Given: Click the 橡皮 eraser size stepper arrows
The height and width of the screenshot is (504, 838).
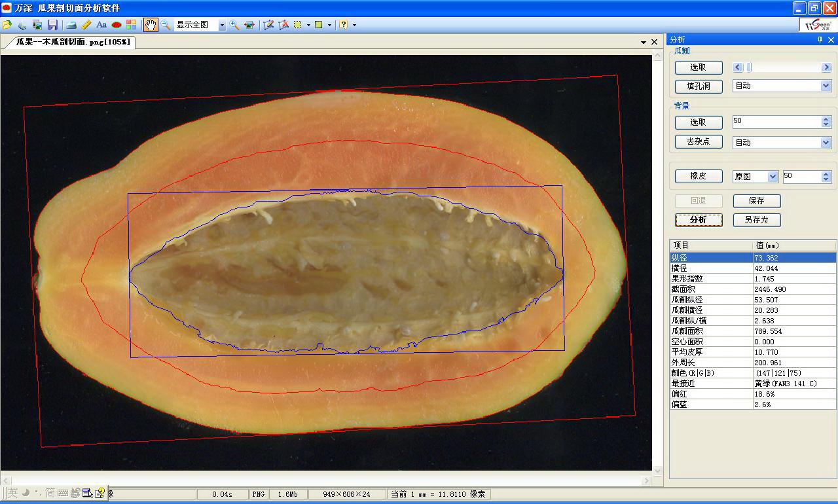Looking at the screenshot, I should coord(826,177).
